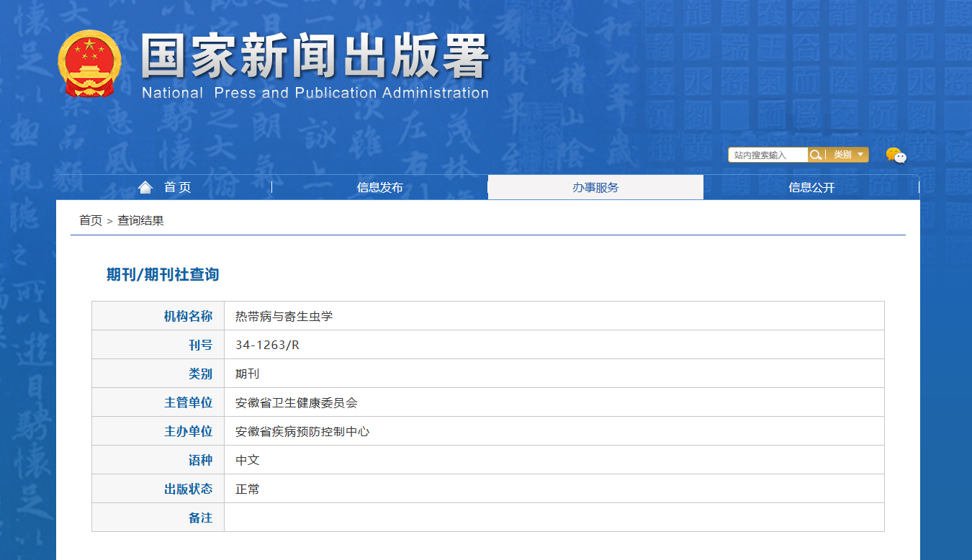The height and width of the screenshot is (560, 972).
Task: Click the 国家新闻出版署 site title
Action: click(315, 58)
